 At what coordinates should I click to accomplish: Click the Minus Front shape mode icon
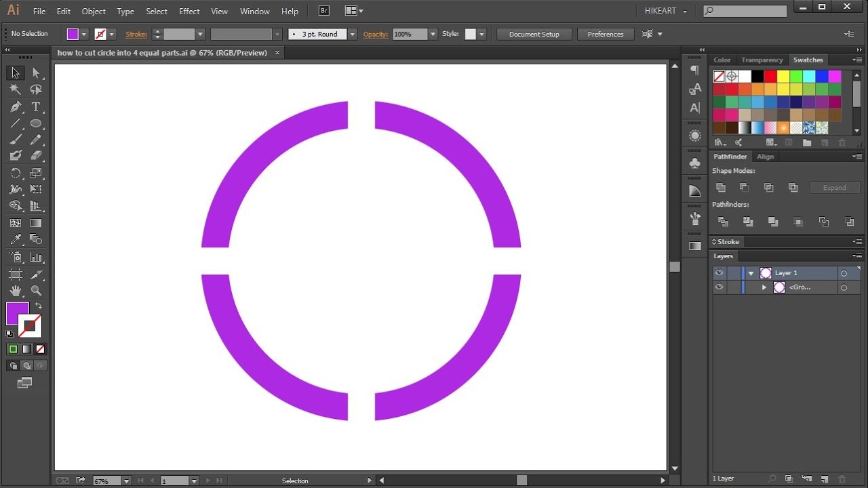point(744,188)
